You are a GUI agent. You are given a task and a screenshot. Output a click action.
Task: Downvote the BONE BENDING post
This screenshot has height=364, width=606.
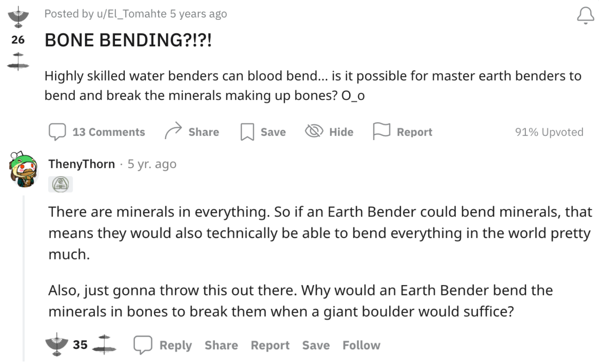(x=18, y=61)
